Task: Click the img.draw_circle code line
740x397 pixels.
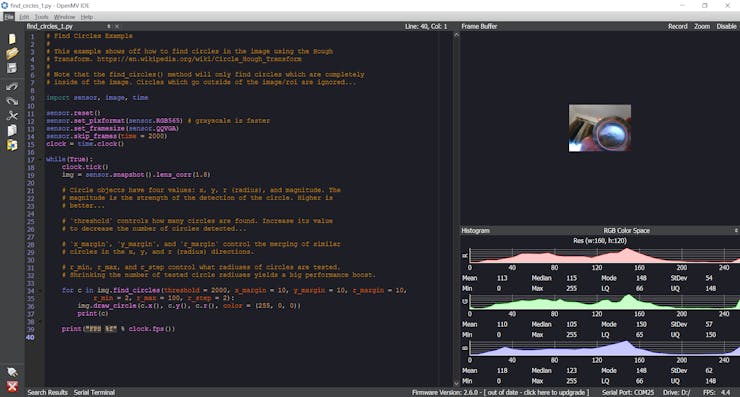Action: pyautogui.click(x=189, y=306)
